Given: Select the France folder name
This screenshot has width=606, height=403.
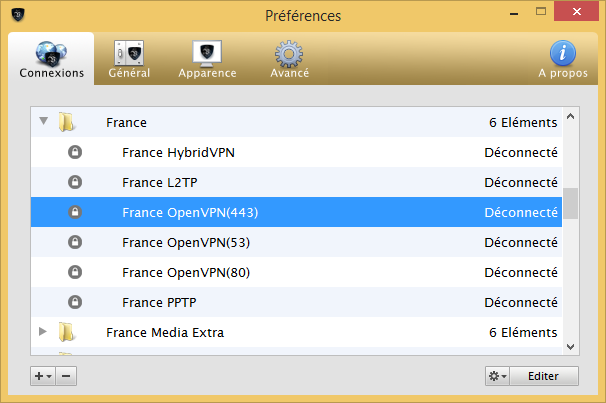Looking at the screenshot, I should 126,122.
